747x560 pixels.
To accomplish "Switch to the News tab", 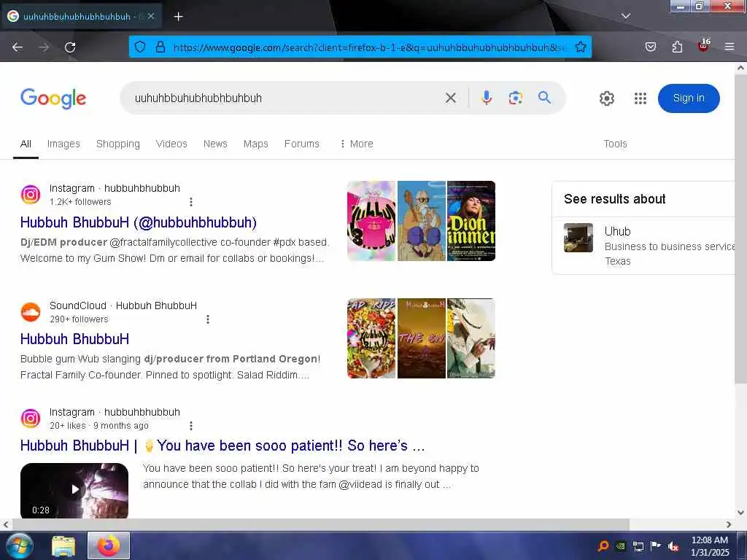I will [215, 144].
